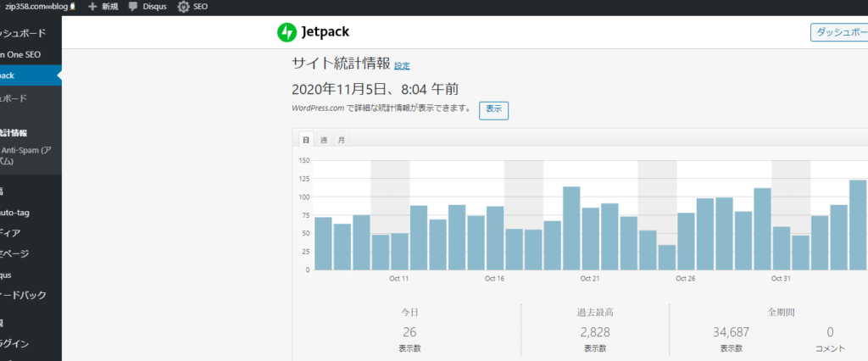
Task: Switch the chart to the 月 tab
Action: tap(342, 140)
